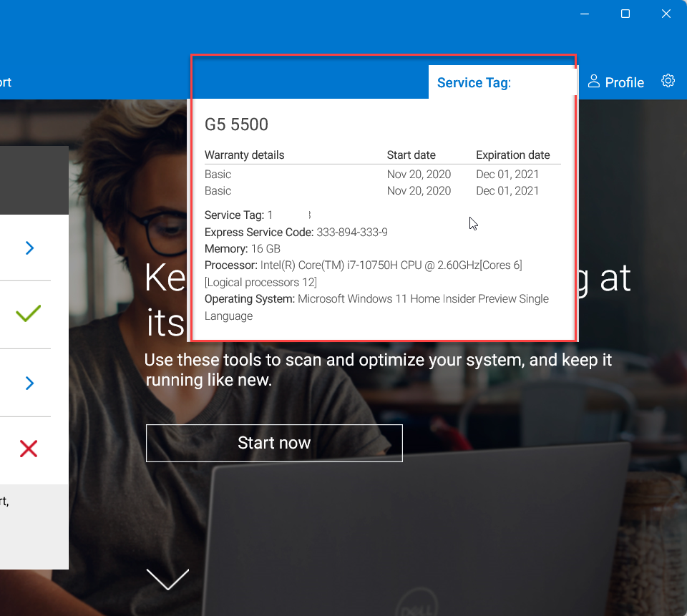Click the Service Tag popup header
The width and height of the screenshot is (687, 616).
473,82
